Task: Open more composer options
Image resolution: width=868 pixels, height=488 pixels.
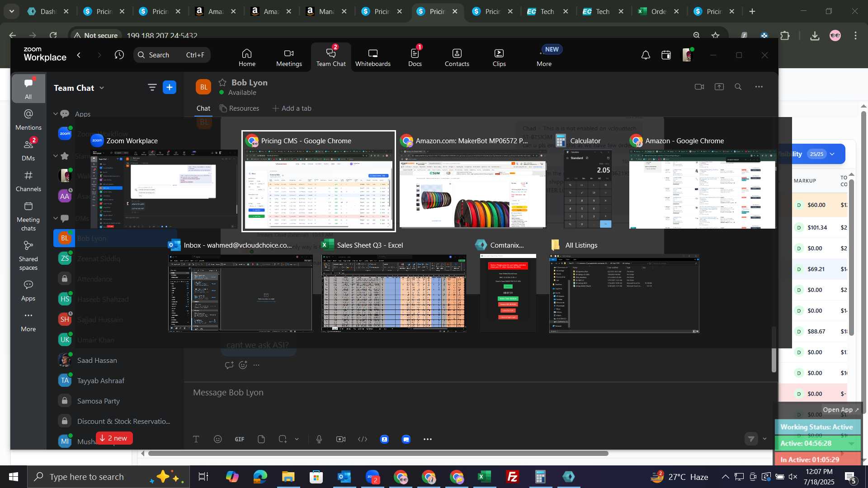Action: [428, 439]
